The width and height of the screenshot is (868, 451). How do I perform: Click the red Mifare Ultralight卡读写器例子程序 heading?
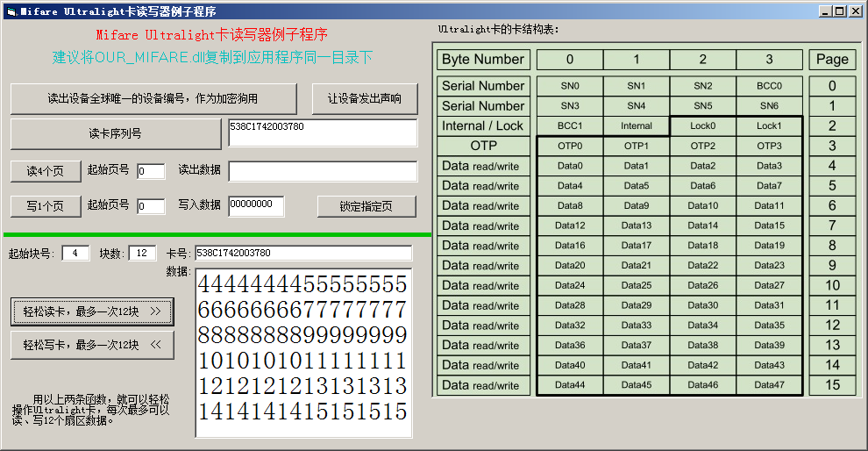click(x=212, y=35)
